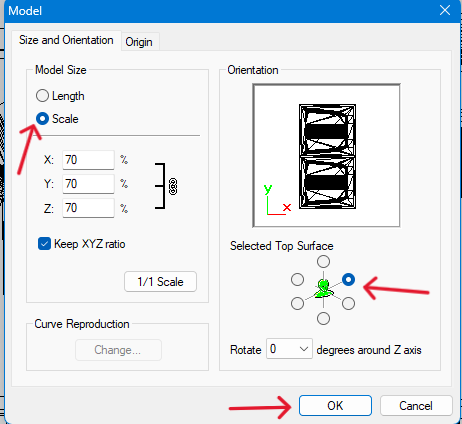Select the top surface radio button
462x424 pixels.
pyautogui.click(x=323, y=261)
